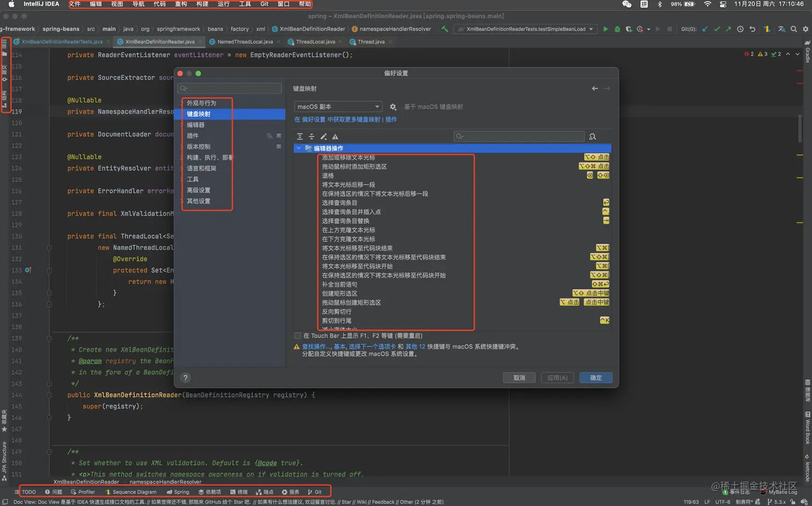Start the Debug bug icon
Image resolution: width=812 pixels, height=506 pixels.
click(x=617, y=29)
